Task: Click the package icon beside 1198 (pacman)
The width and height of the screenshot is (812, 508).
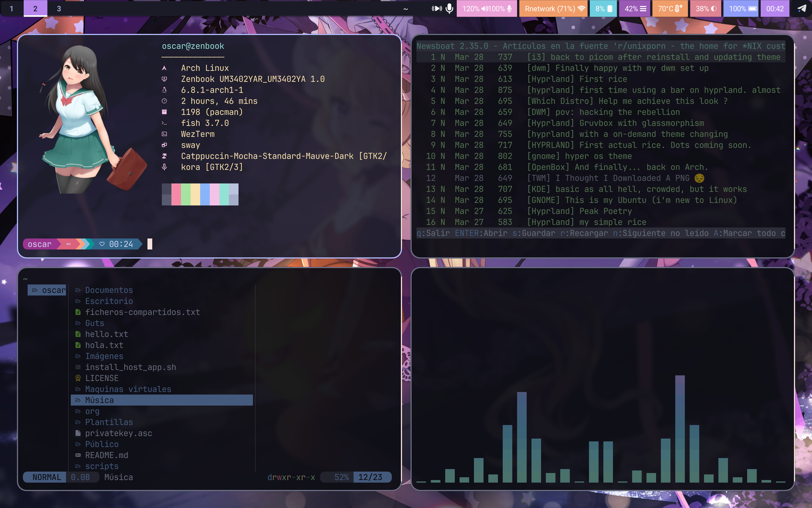Action: click(x=164, y=112)
